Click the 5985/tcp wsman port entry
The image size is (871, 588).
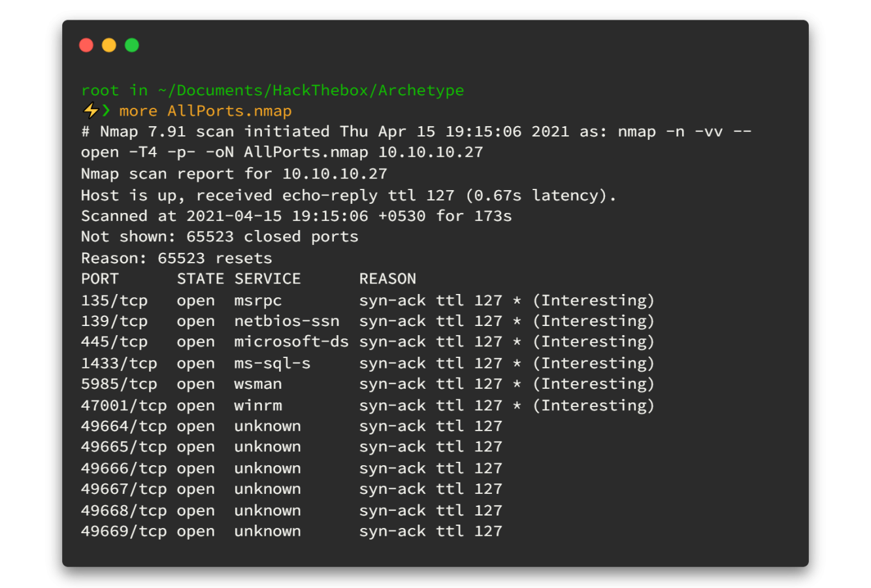tap(119, 384)
